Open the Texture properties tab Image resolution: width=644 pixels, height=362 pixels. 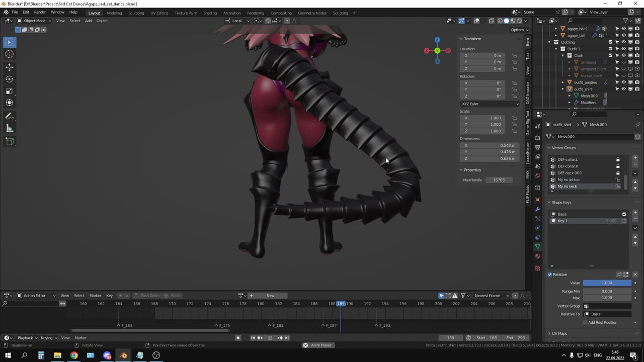538,268
